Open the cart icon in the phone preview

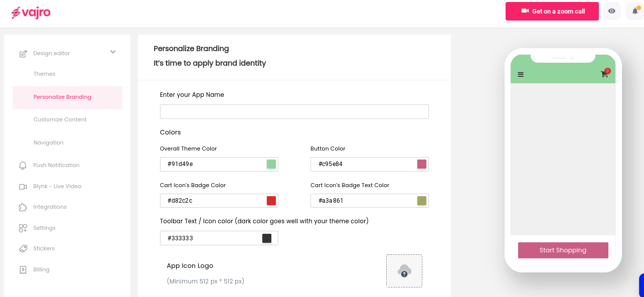[x=604, y=74]
